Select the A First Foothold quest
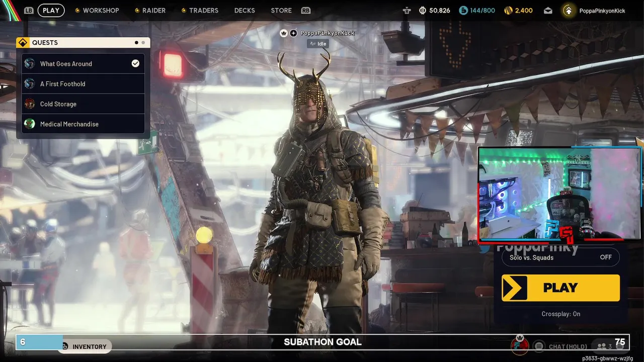The width and height of the screenshot is (644, 362). click(x=83, y=84)
